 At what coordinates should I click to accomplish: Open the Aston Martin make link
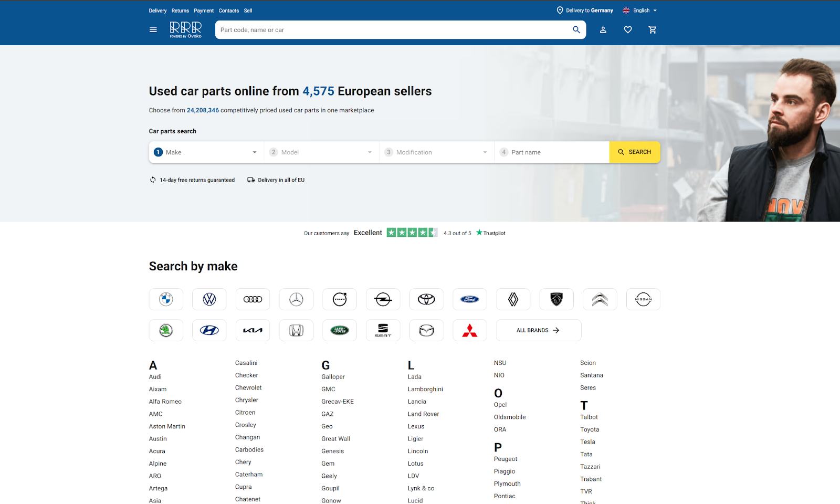pyautogui.click(x=167, y=426)
